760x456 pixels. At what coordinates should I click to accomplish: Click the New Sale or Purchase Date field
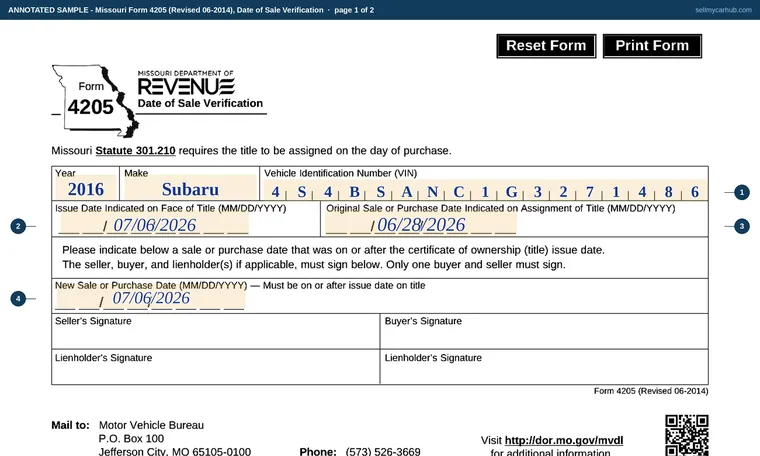click(150, 299)
